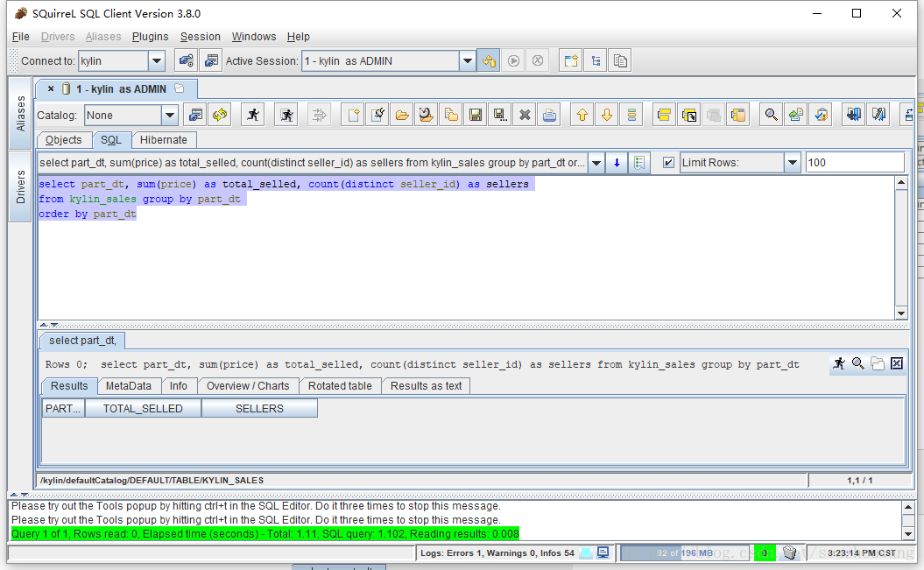924x570 pixels.
Task: Toggle the Limit Rows checkbox
Action: [x=668, y=163]
